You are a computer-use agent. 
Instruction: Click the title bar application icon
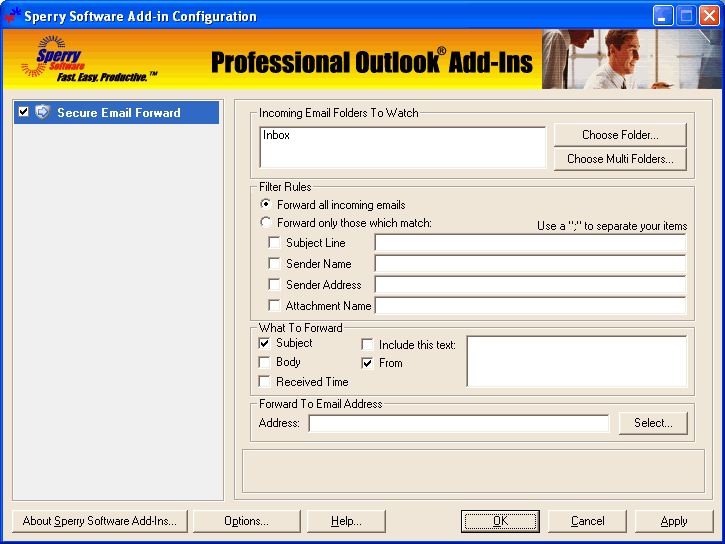(12, 15)
